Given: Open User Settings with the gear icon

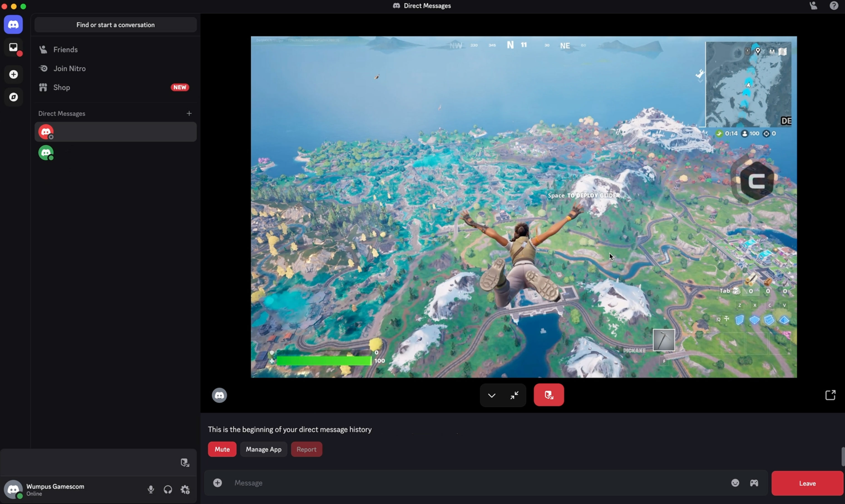Looking at the screenshot, I should point(185,489).
